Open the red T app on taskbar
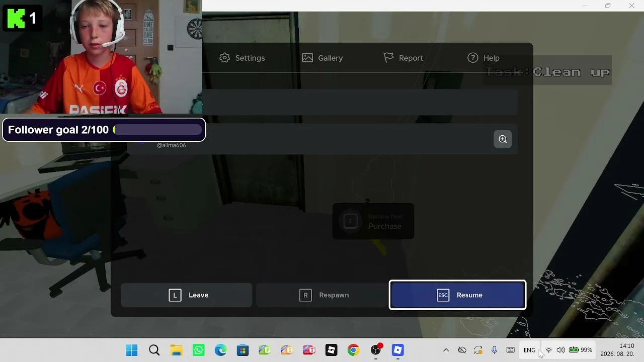This screenshot has height=362, width=644. coord(309,350)
